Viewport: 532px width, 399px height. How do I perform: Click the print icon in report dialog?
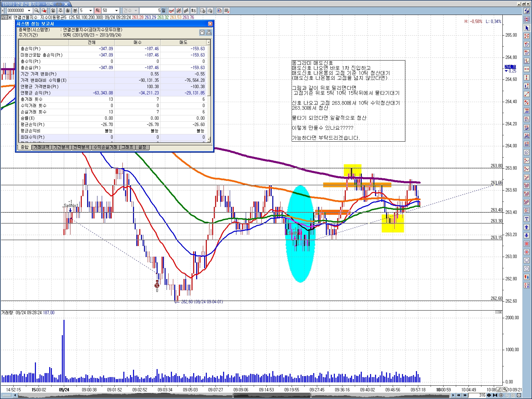(x=209, y=32)
